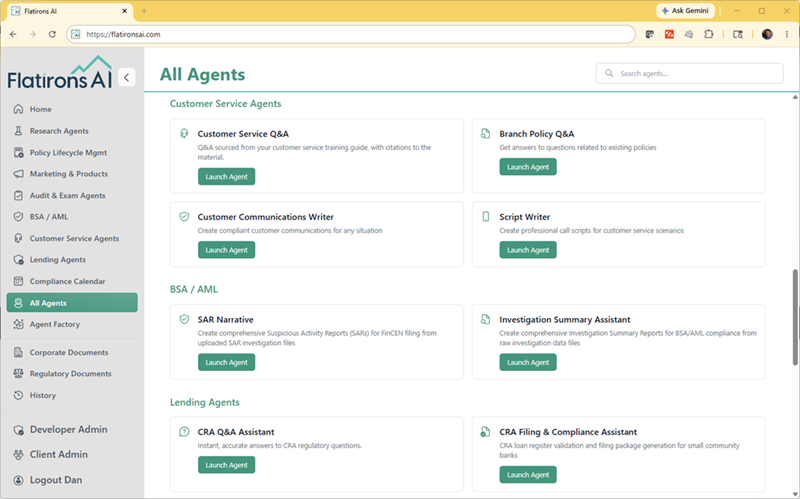
Task: Click the Regulatory Documents scales icon
Action: (18, 373)
